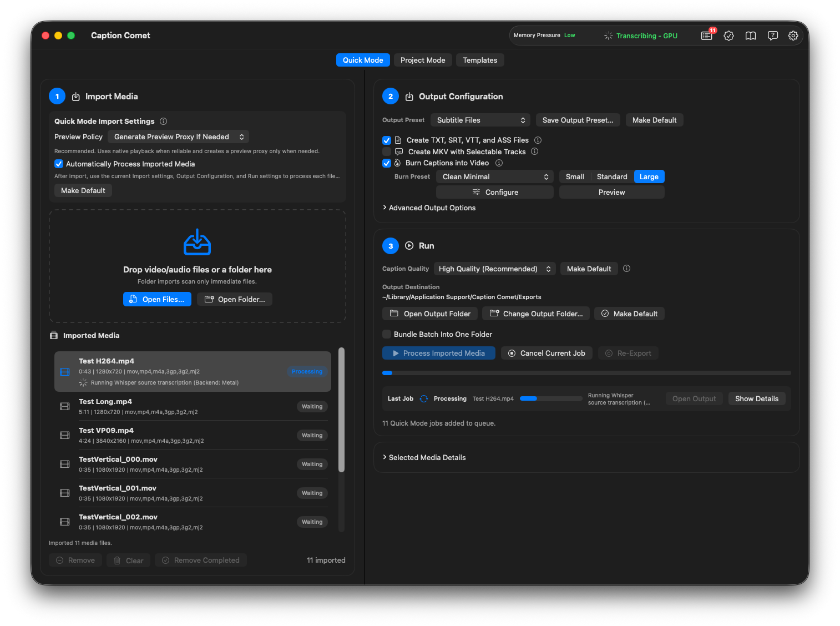The image size is (840, 626).
Task: Open the Burn Preset Clean Minimal dropdown
Action: click(x=495, y=176)
